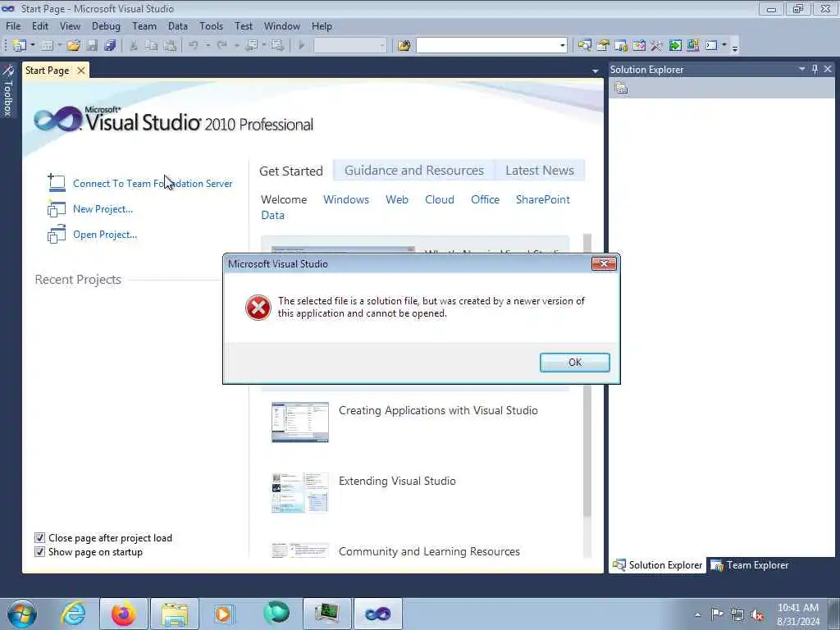Image resolution: width=840 pixels, height=630 pixels.
Task: Click the Action Center flag tray icon
Action: [x=717, y=614]
